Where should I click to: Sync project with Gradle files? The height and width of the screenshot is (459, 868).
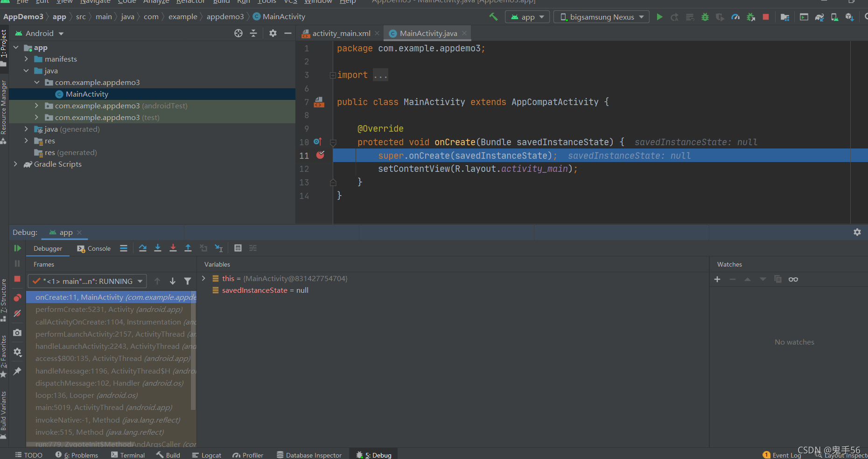(x=819, y=17)
